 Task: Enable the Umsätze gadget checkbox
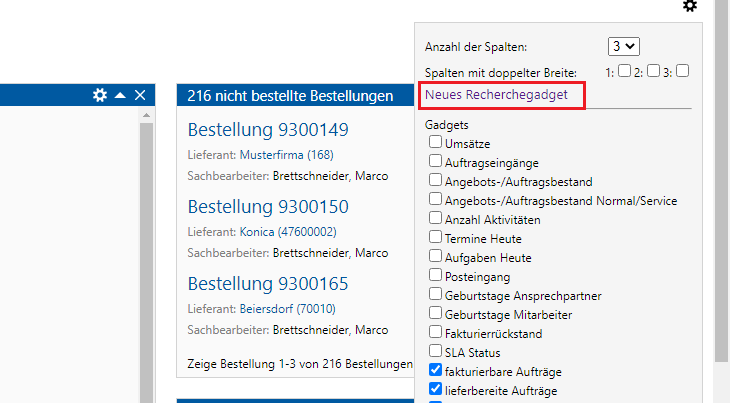pyautogui.click(x=436, y=143)
